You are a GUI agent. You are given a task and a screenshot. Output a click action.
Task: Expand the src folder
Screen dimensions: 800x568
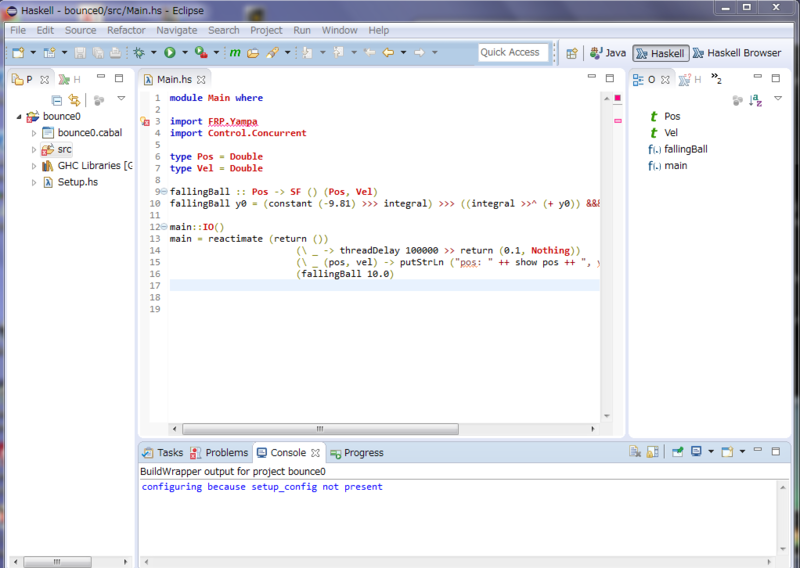34,150
